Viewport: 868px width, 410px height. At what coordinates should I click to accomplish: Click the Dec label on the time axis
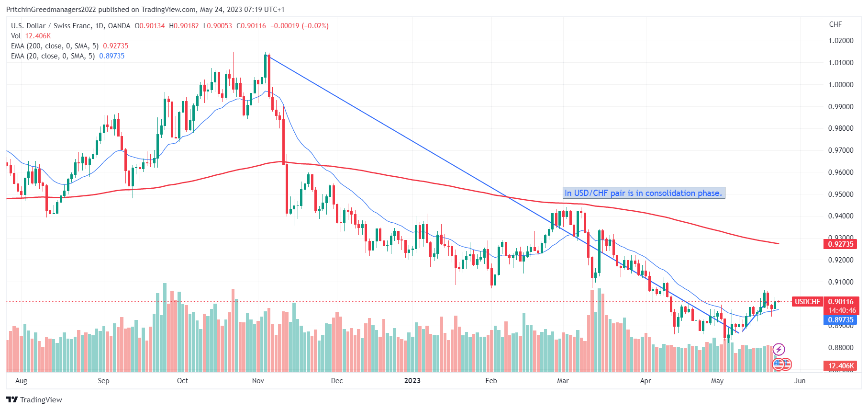click(337, 381)
